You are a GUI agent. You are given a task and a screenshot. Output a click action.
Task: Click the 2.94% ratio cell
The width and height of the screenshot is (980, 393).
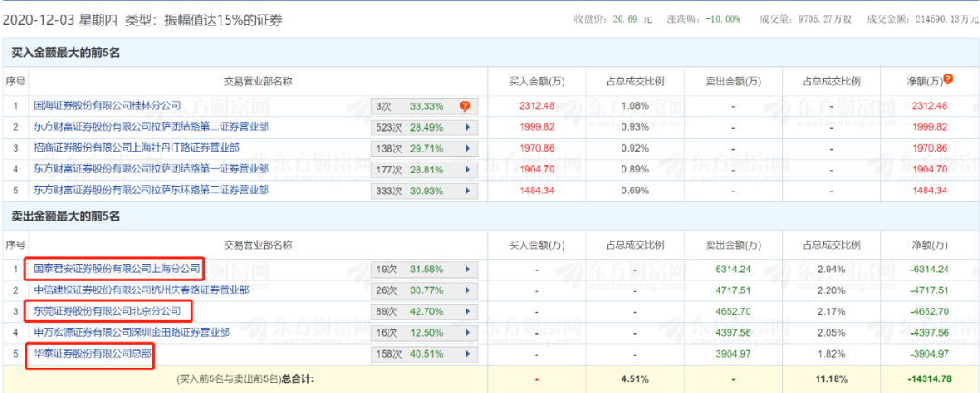[x=832, y=270]
